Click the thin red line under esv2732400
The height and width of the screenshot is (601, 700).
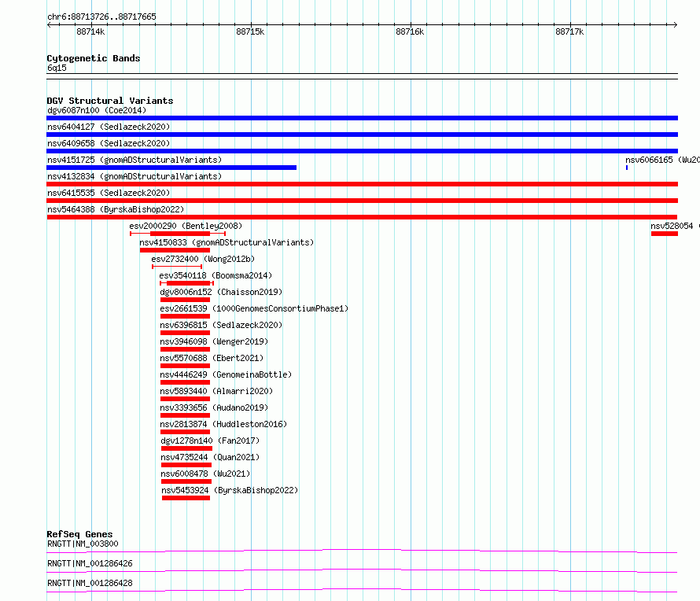(x=177, y=267)
